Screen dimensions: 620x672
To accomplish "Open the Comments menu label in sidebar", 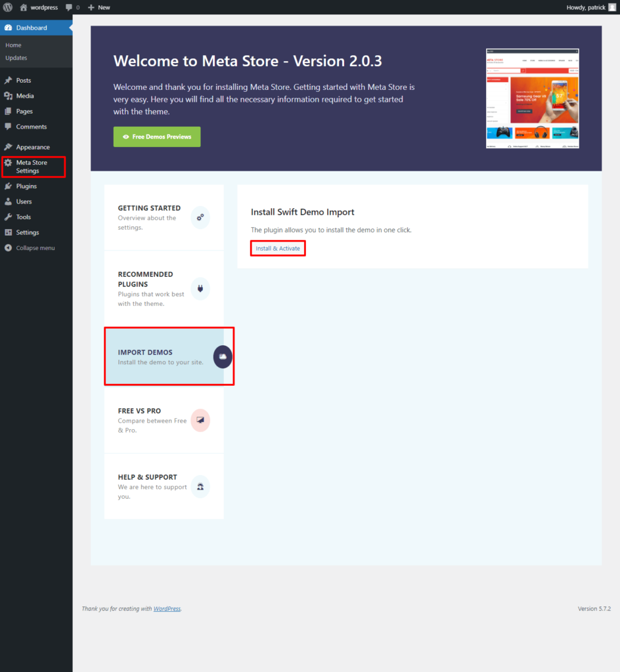I will 32,127.
